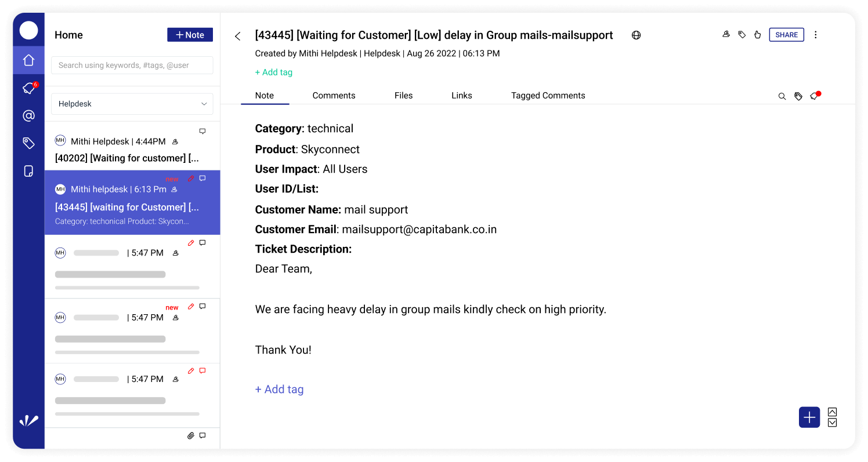Open search within the note panel
This screenshot has width=868, height=462.
pyautogui.click(x=782, y=96)
